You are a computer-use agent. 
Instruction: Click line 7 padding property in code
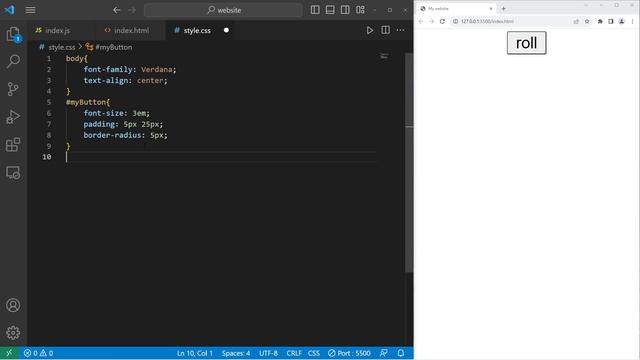(x=100, y=124)
